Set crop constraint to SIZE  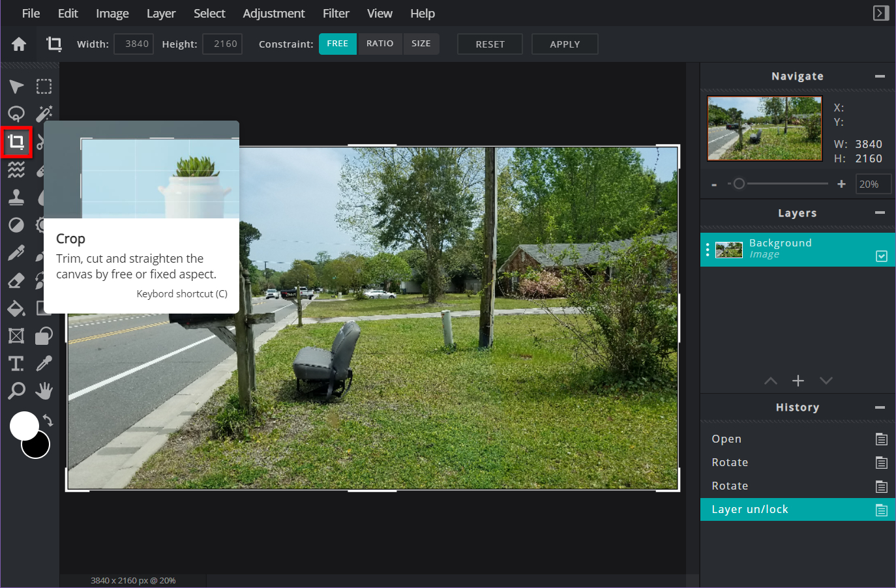coord(421,44)
